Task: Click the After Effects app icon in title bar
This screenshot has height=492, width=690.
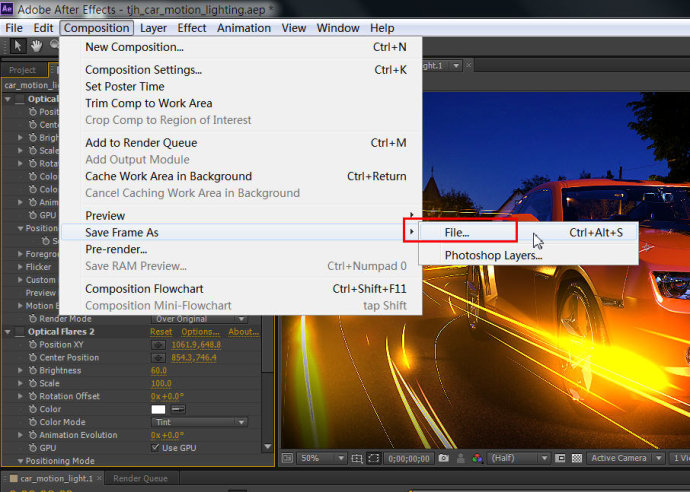Action: (x=7, y=8)
